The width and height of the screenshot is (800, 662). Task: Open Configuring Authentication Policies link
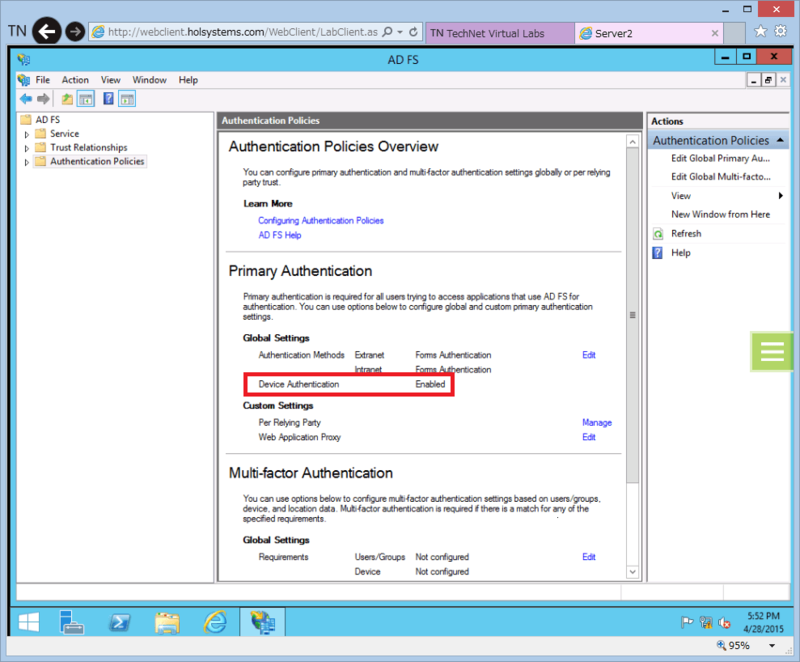(320, 221)
